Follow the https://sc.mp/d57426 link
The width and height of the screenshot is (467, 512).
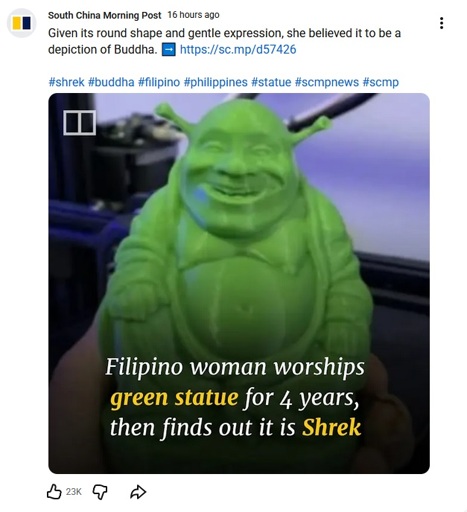pos(238,50)
